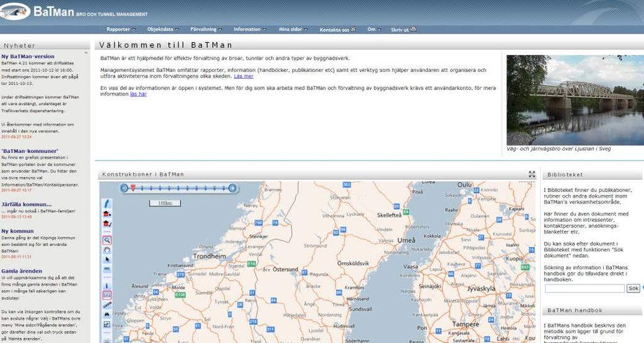The height and width of the screenshot is (343, 644).
Task: Zoom out with the minus map button
Action: (x=125, y=188)
